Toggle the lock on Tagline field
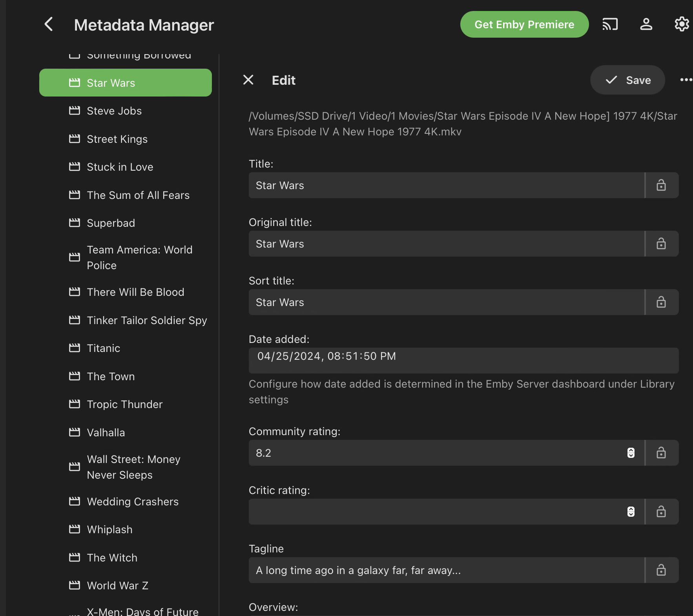 (661, 570)
